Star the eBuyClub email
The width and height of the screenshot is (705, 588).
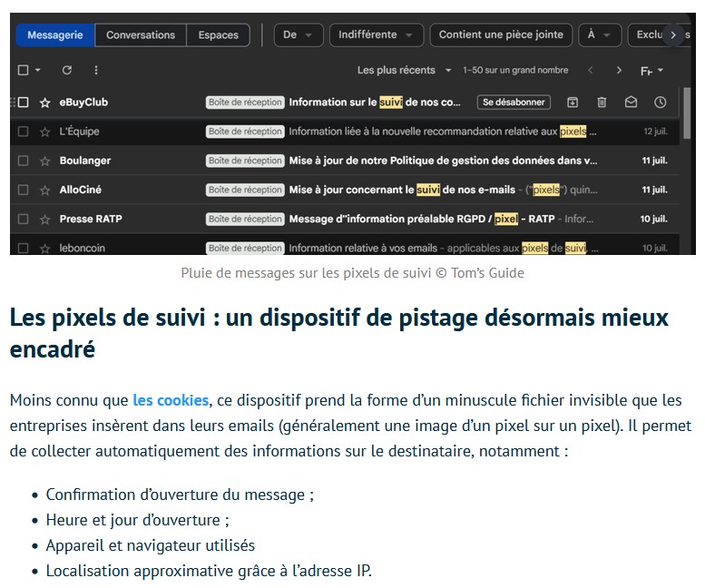tap(45, 103)
